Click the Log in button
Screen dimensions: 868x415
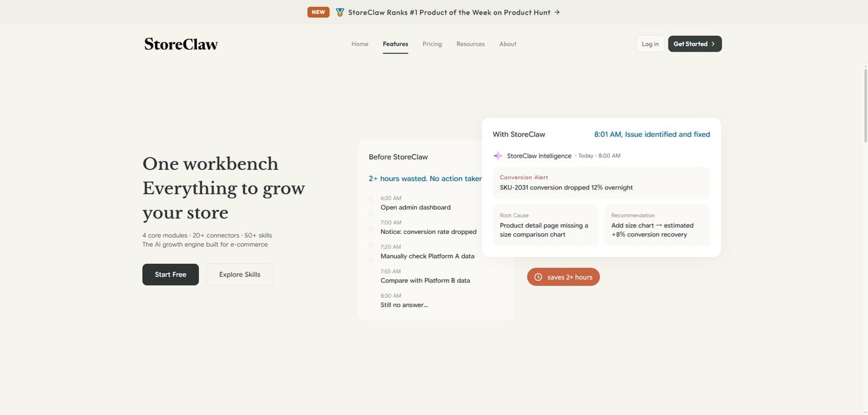tap(650, 44)
